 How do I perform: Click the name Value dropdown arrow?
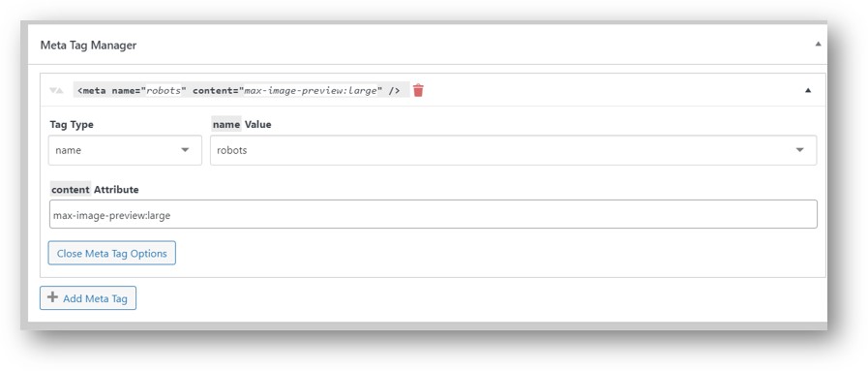[800, 150]
